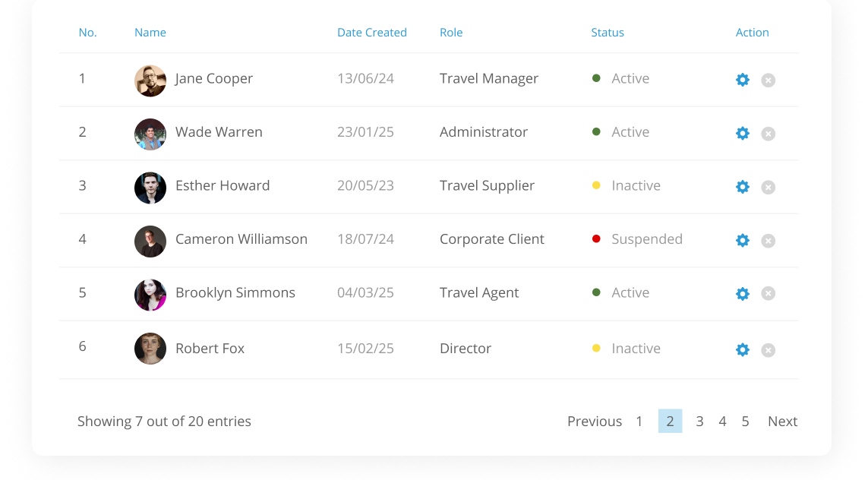Viewport: 868px width, 480px height.
Task: Open settings gear for Jane Cooper
Action: [743, 79]
